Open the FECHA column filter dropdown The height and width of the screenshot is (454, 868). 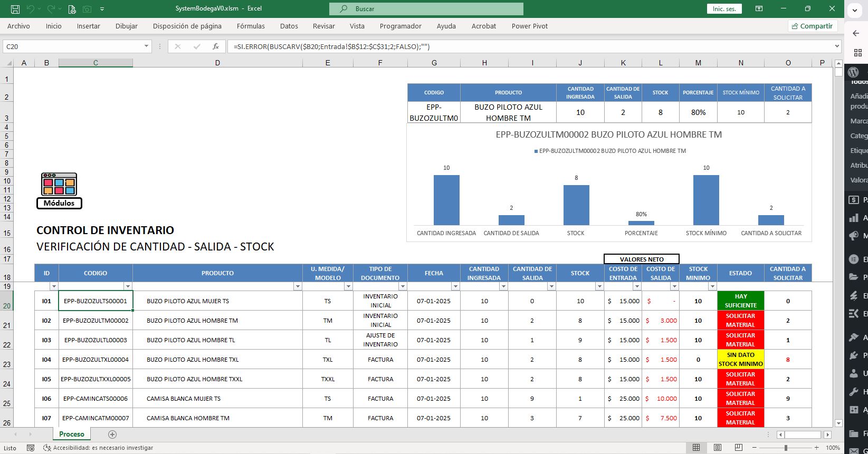point(455,286)
